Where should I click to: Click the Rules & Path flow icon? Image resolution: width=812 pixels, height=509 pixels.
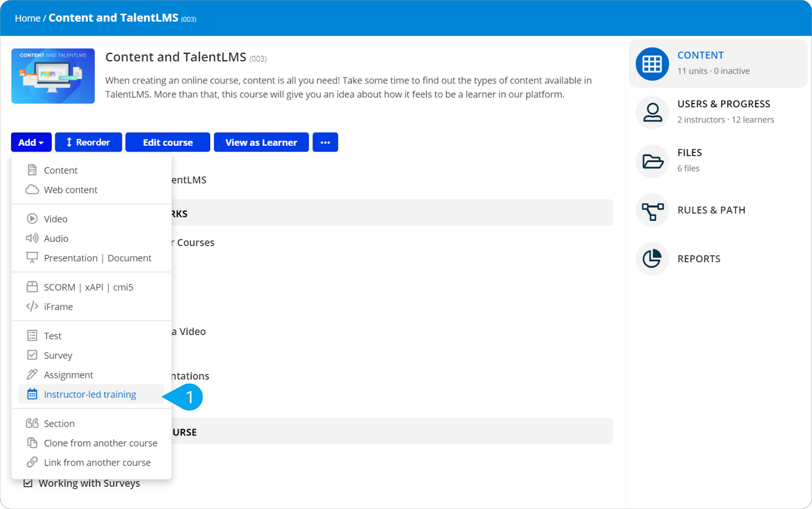pyautogui.click(x=652, y=210)
